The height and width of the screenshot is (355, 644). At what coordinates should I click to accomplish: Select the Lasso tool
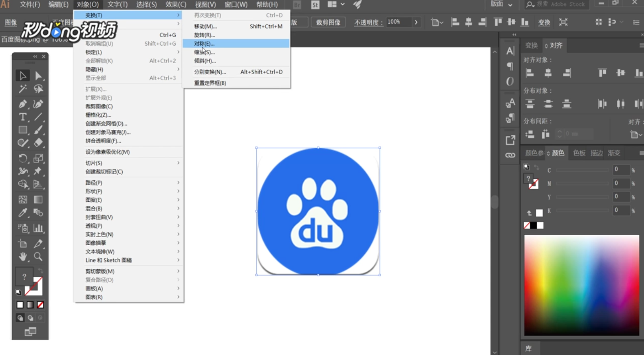[x=38, y=89]
